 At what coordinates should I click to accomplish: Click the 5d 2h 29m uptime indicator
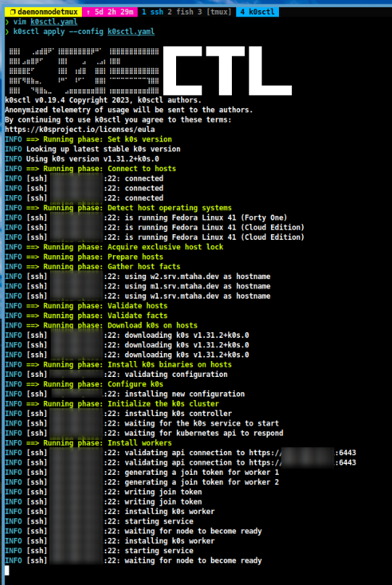pos(109,12)
